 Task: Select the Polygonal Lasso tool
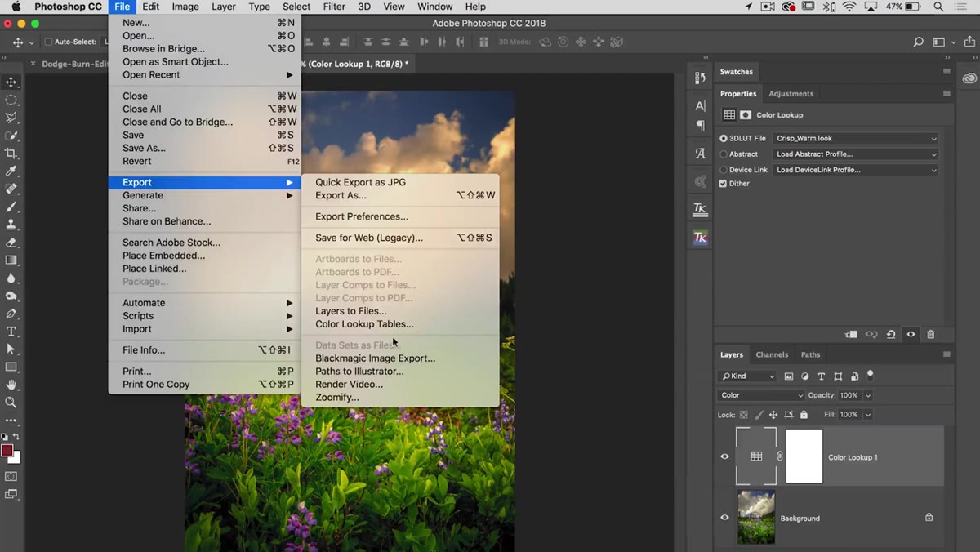pos(11,118)
